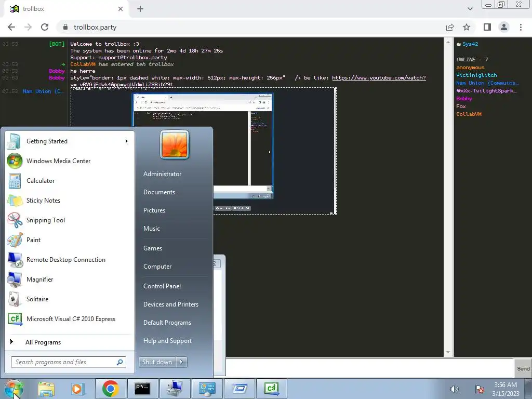Open Chrome profile avatar

click(504, 27)
